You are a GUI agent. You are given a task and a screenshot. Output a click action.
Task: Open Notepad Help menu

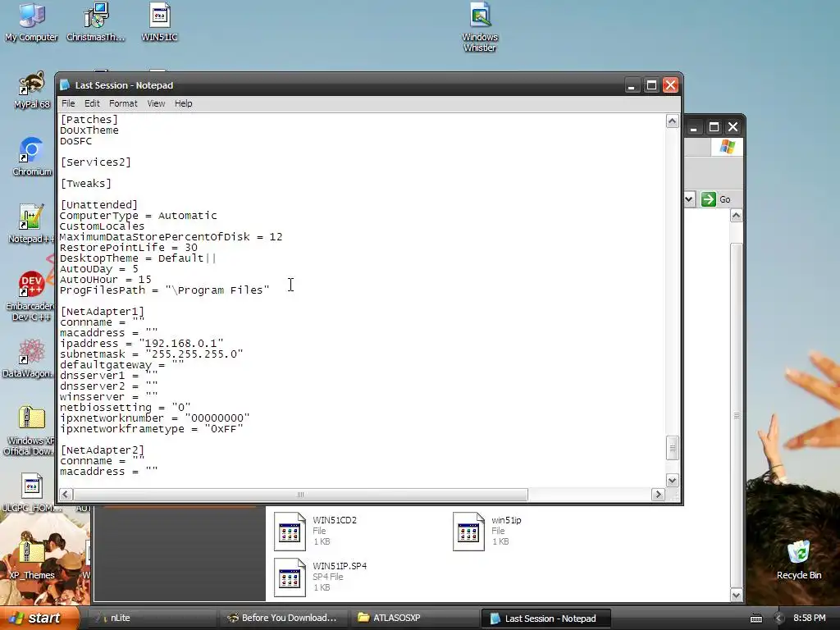coord(183,103)
